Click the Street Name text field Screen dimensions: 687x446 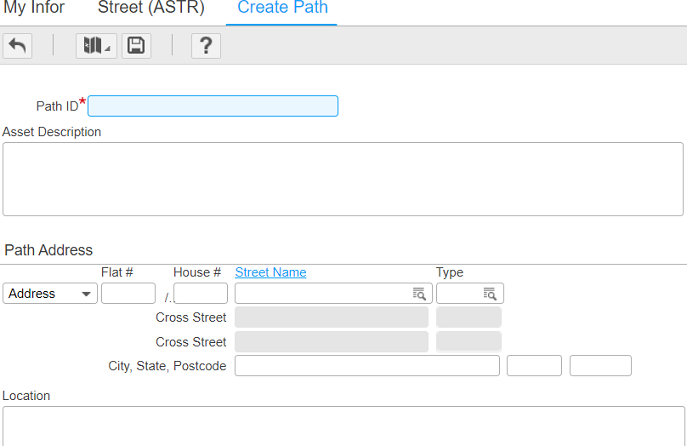pos(322,294)
